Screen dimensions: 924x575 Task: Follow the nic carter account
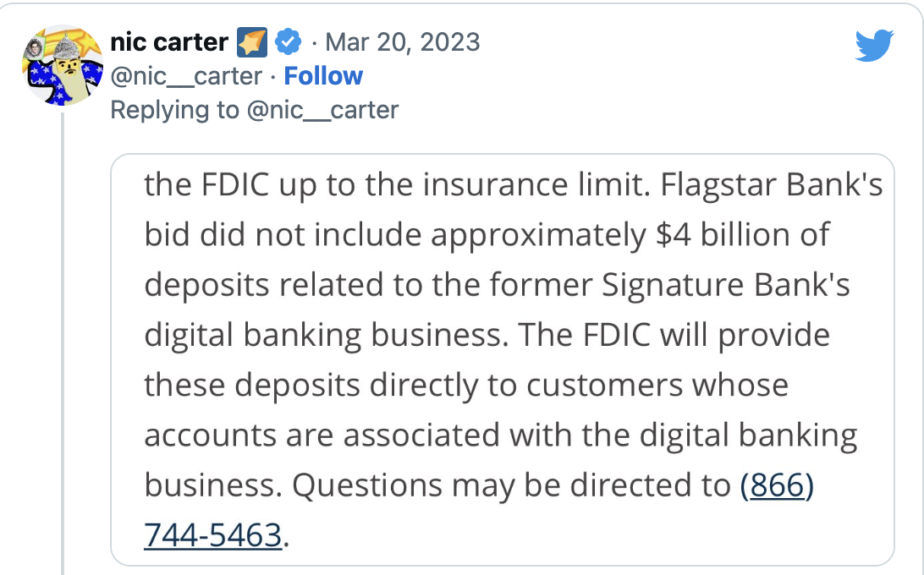tap(323, 76)
